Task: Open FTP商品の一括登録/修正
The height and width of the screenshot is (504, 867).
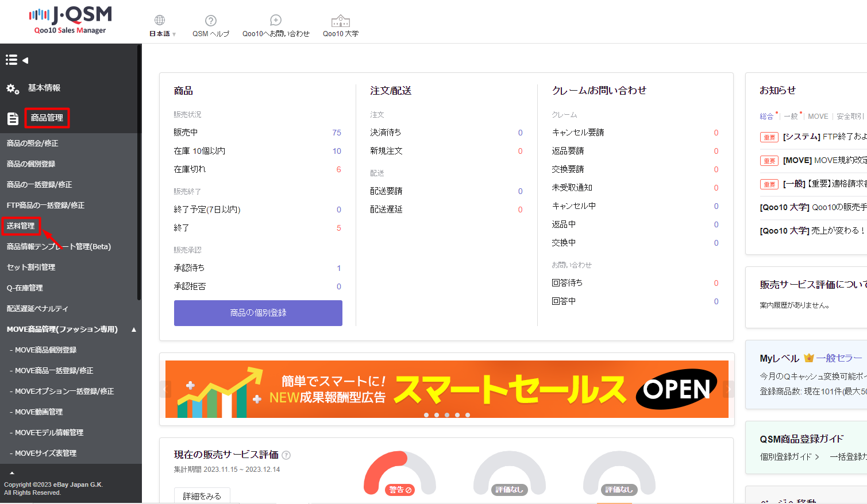Action: tap(45, 206)
